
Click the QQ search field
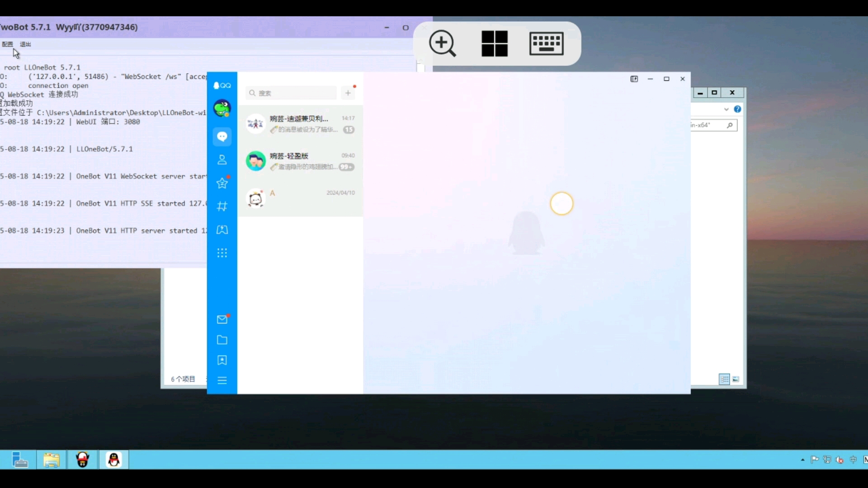pos(291,93)
